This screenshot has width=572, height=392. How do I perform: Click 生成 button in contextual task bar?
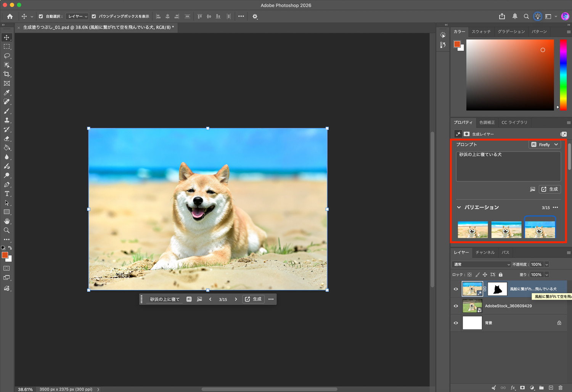(253, 299)
